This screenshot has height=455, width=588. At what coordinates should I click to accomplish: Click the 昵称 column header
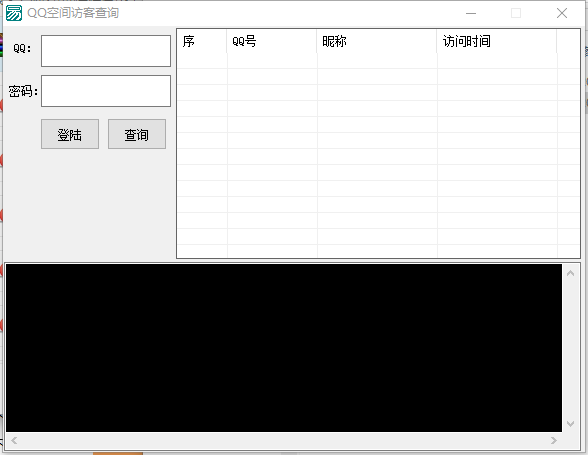coord(376,41)
